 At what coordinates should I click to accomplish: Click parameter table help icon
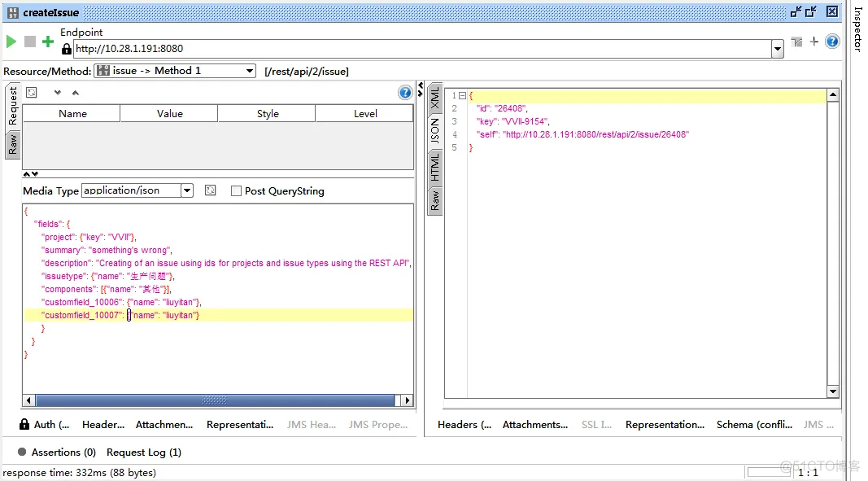pos(405,93)
